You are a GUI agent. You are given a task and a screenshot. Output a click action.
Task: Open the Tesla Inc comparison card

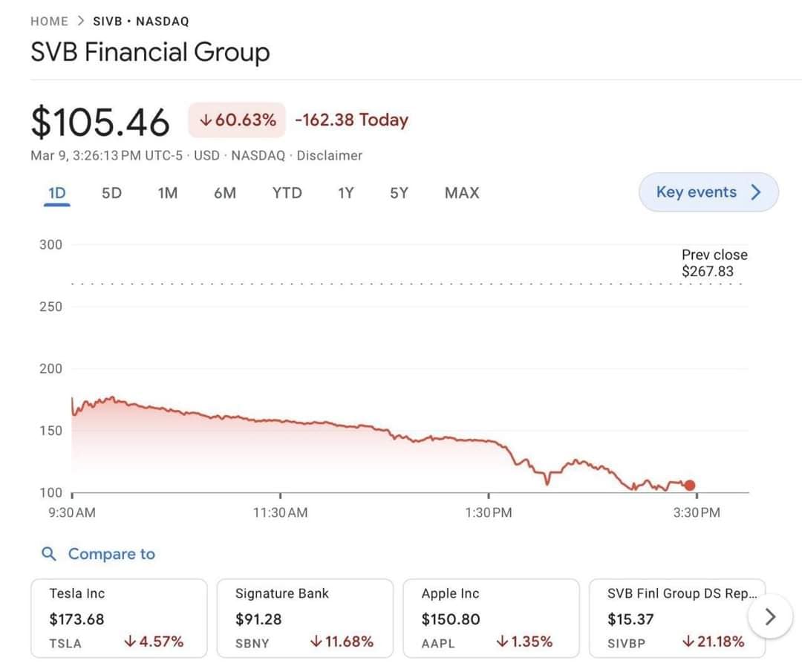119,618
